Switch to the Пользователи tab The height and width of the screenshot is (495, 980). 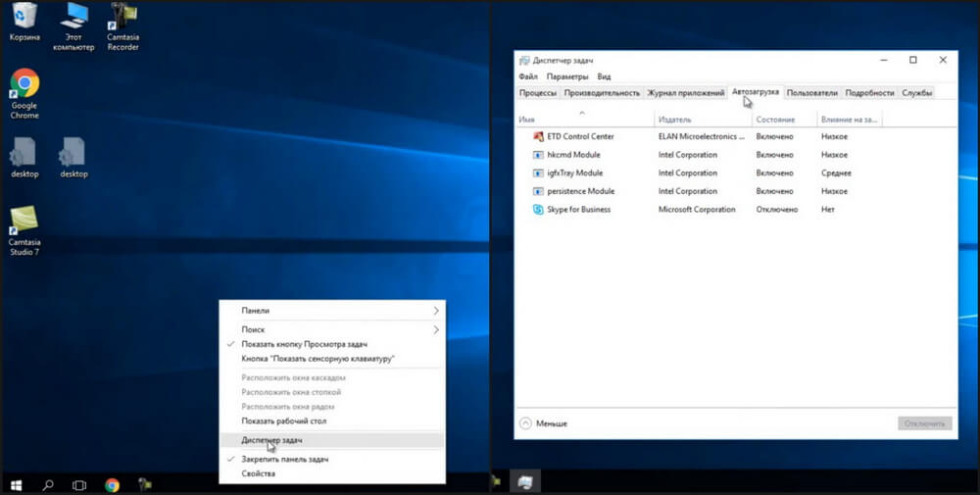(x=811, y=93)
